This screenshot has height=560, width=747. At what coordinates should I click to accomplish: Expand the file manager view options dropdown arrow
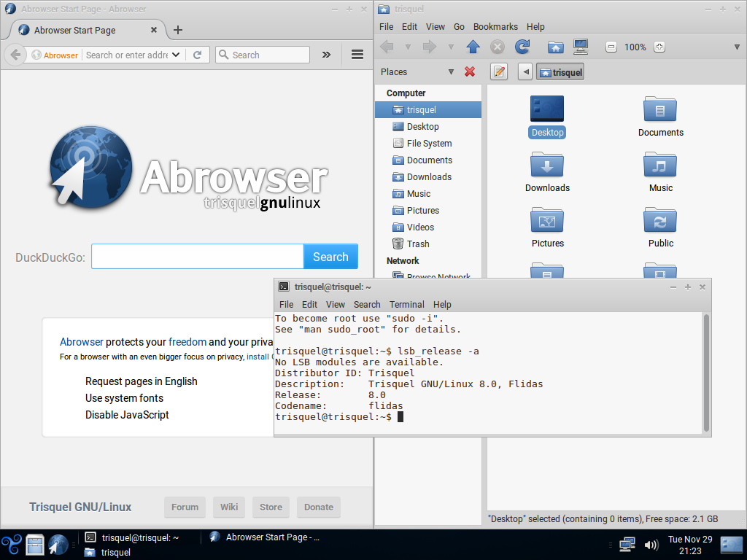click(x=737, y=47)
